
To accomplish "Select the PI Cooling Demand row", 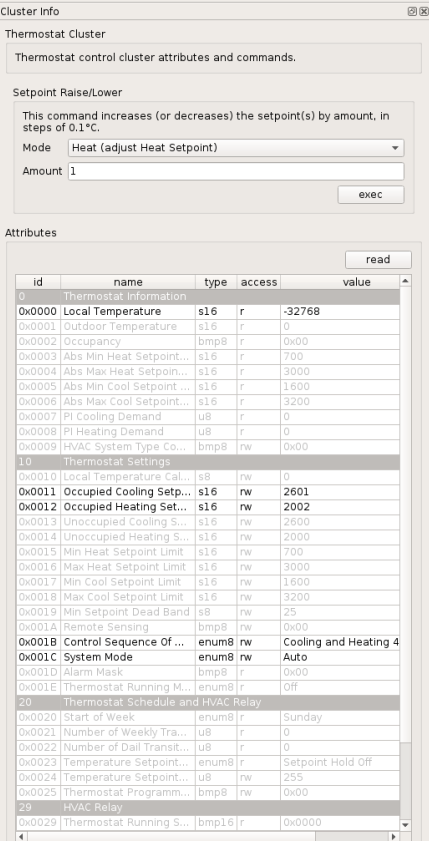I will click(x=208, y=417).
